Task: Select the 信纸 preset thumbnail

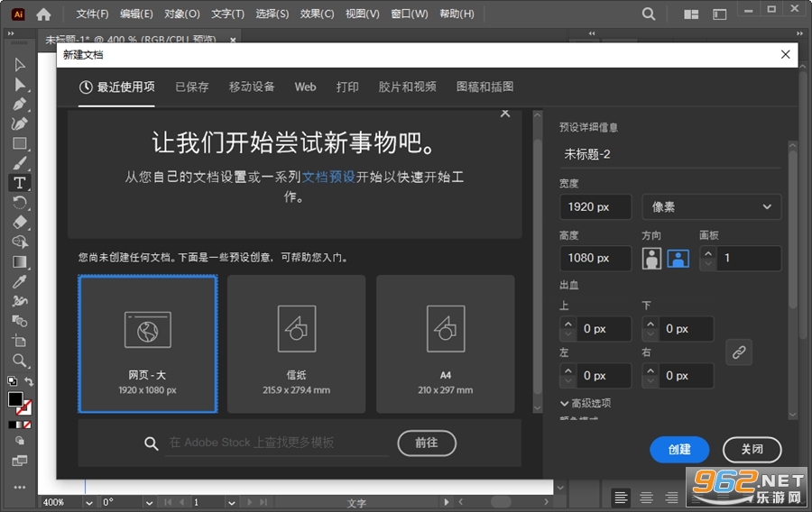Action: [296, 344]
